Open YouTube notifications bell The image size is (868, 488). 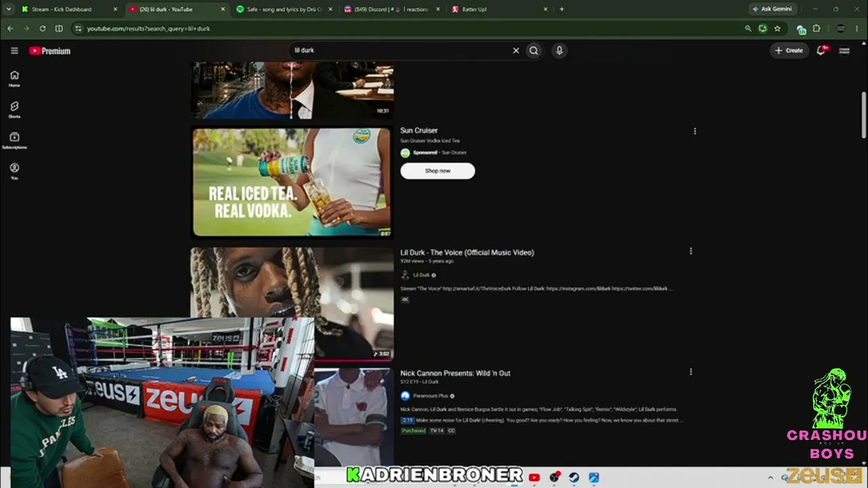[821, 50]
